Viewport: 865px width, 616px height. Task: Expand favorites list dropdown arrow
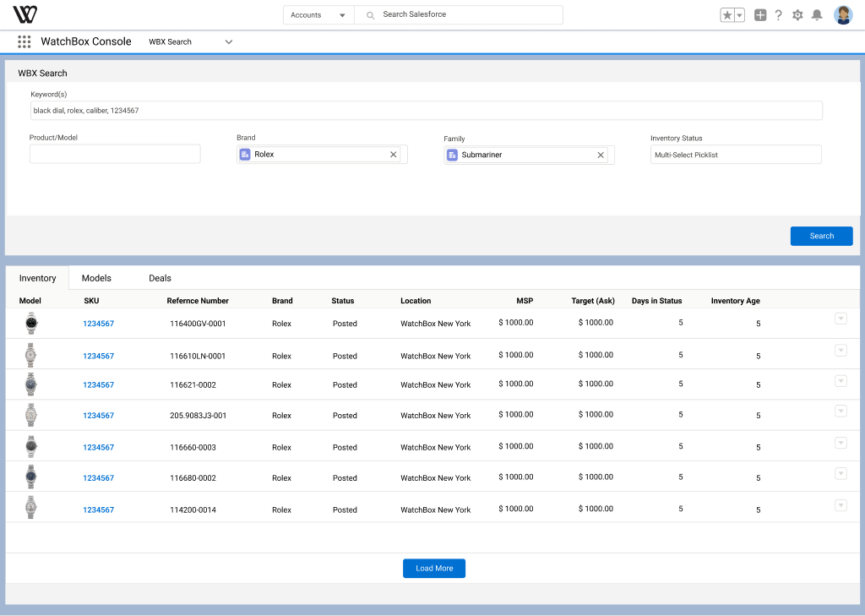point(739,15)
